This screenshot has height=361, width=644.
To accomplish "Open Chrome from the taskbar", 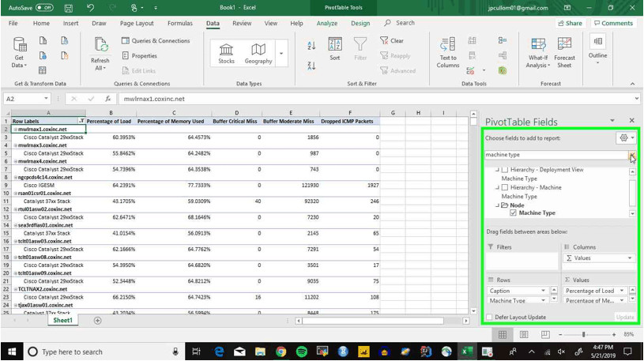I will (281, 352).
